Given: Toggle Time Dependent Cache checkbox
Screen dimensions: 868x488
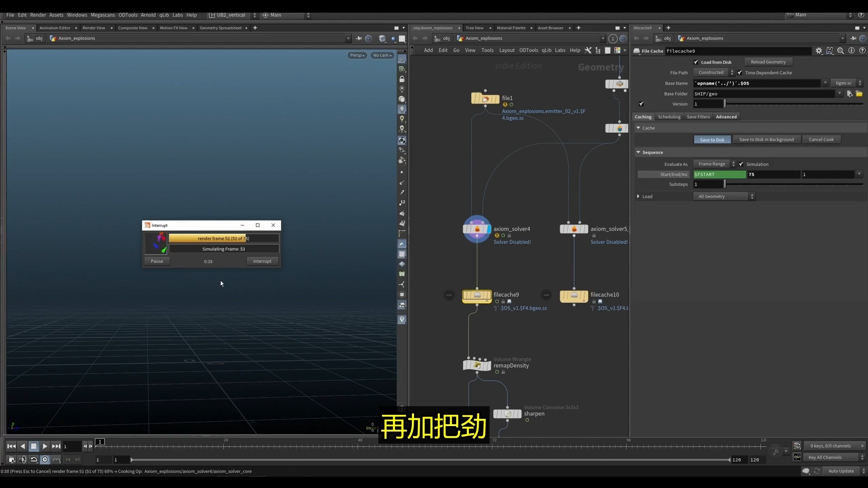Looking at the screenshot, I should coord(740,73).
